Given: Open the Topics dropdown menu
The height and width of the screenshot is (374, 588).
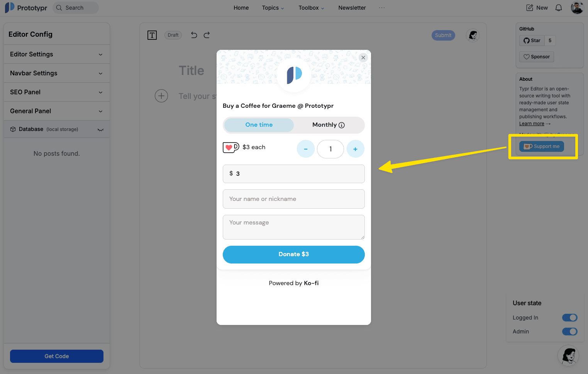Looking at the screenshot, I should pos(273,8).
